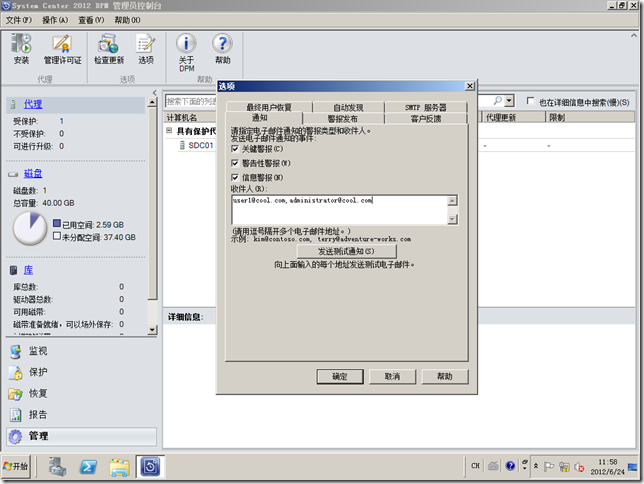This screenshot has width=644, height=484.
Task: Collapse the ribbon with the chevron
Action: (633, 36)
